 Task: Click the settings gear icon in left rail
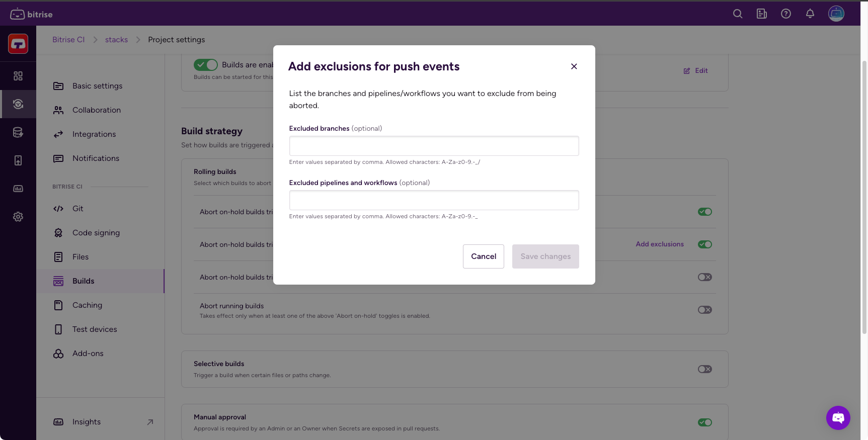click(18, 217)
